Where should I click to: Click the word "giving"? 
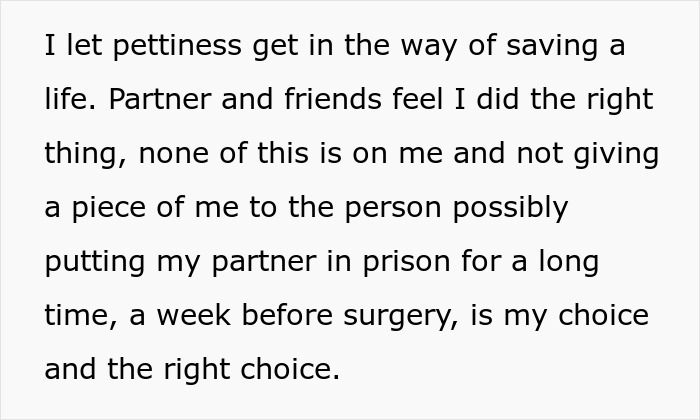coord(615,155)
